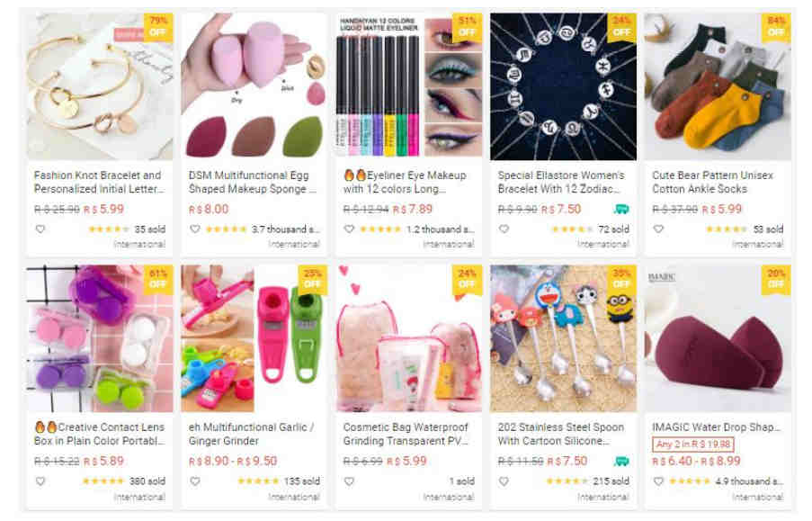Image resolution: width=812 pixels, height=521 pixels.
Task: Click free shipping truck icon on Zodiac Bracelet
Action: 621,209
